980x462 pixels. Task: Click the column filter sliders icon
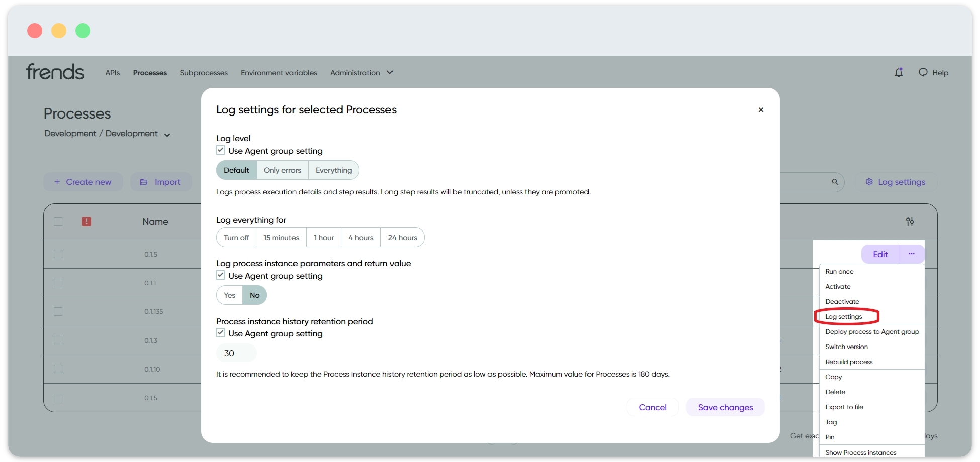910,221
